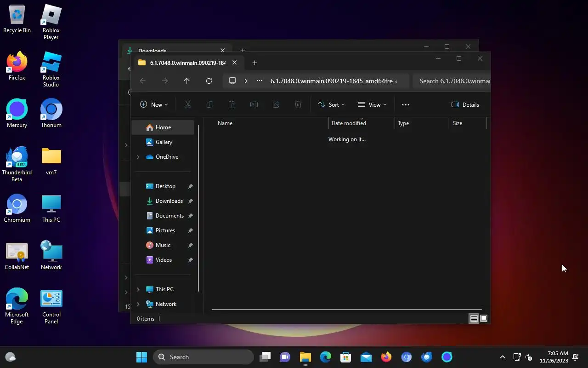Screen dimensions: 588x368
Task: Open pinned Documents folder in sidebar
Action: [x=170, y=216]
